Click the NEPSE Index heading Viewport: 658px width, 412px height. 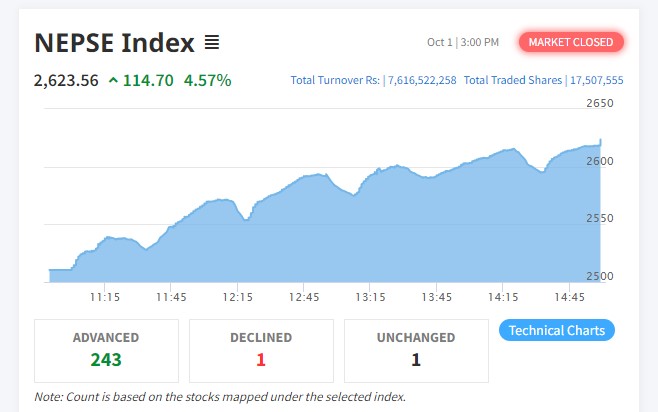point(114,42)
